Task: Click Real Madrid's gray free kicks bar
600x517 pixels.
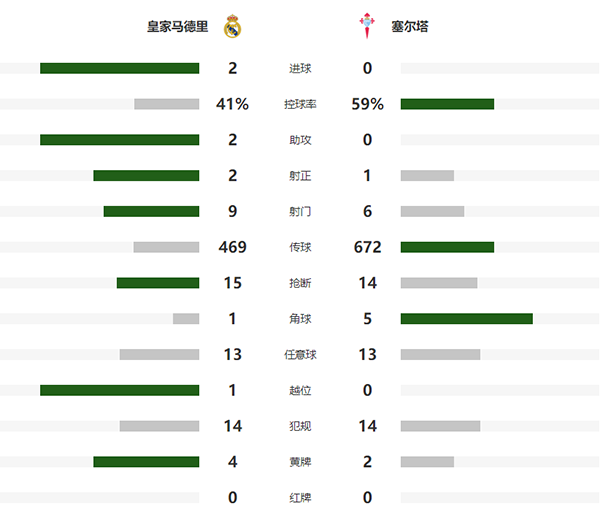Action: click(x=159, y=354)
